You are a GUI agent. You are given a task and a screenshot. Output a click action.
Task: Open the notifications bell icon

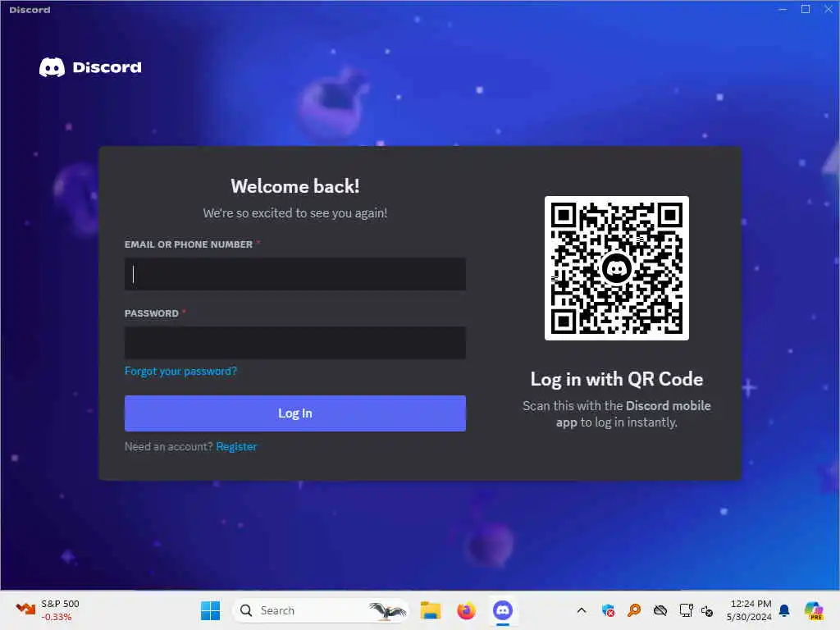(x=784, y=610)
